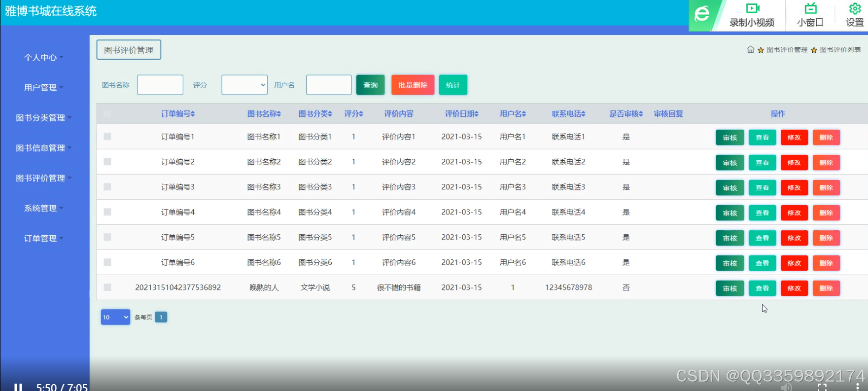This screenshot has width=868, height=391.
Task: Click 修改 for 订单编号6 row
Action: (795, 263)
